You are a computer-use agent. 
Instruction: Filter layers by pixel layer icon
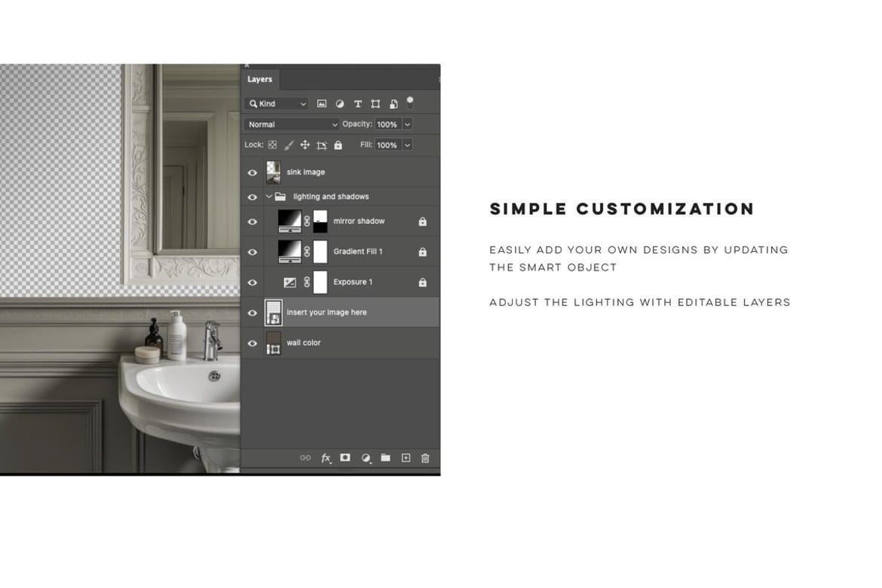click(x=322, y=103)
